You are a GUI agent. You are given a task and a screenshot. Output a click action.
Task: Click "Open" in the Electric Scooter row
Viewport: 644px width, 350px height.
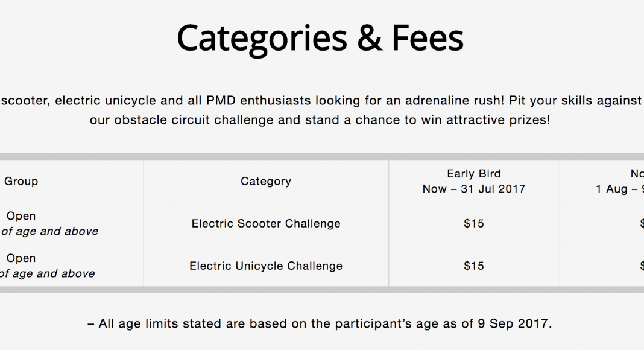pos(21,216)
